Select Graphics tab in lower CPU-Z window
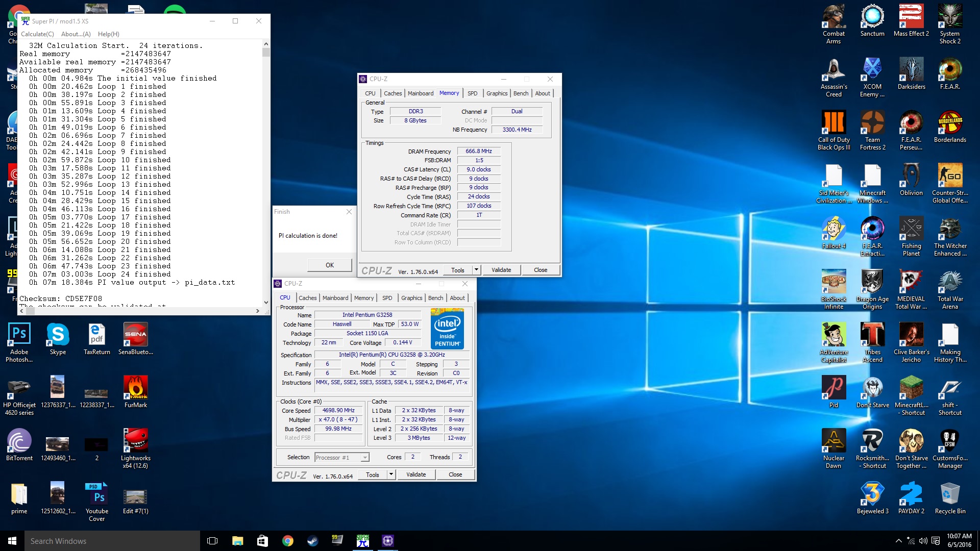The image size is (980, 551). [412, 298]
